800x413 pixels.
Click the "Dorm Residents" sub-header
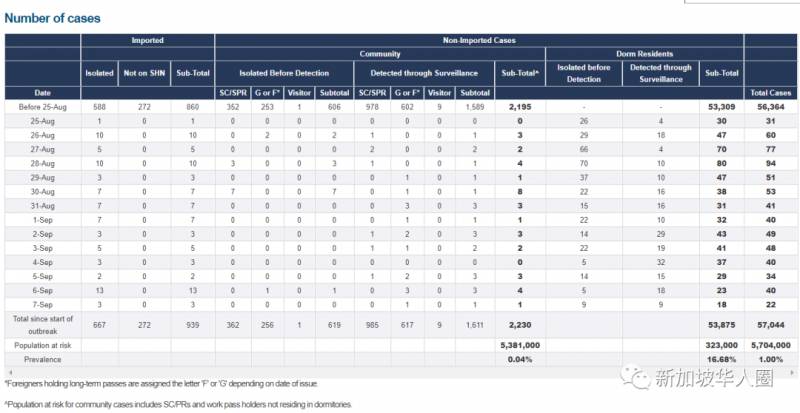pyautogui.click(x=643, y=53)
